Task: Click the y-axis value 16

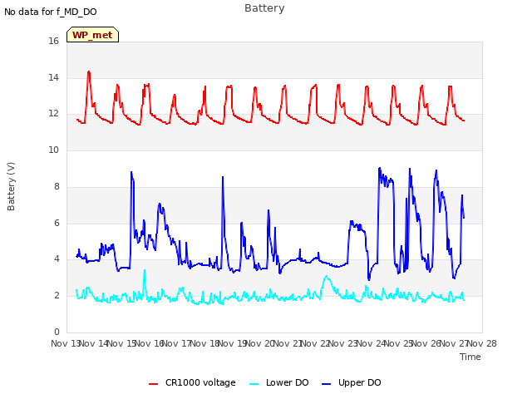Action: pyautogui.click(x=53, y=41)
